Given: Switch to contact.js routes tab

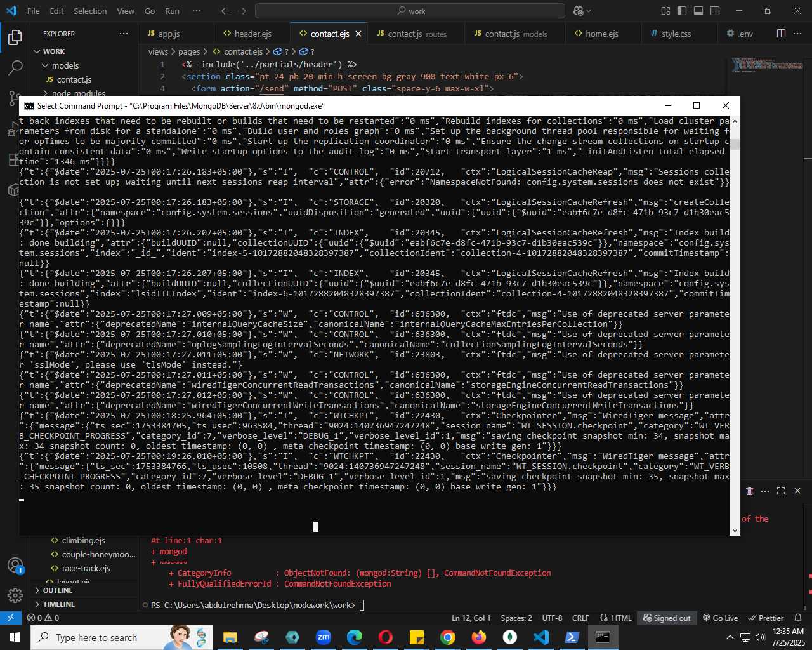Looking at the screenshot, I should click(416, 34).
